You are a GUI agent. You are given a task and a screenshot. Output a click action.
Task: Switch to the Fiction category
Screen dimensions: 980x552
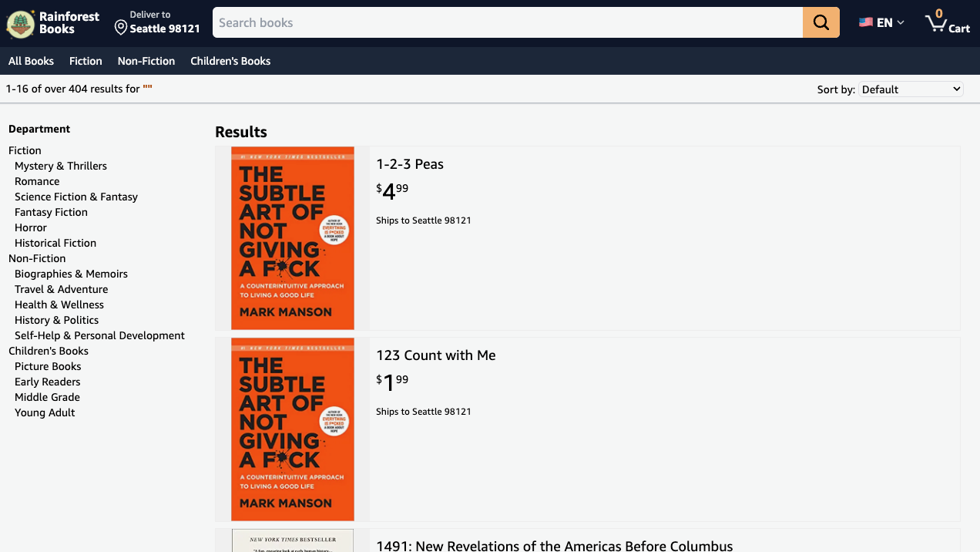(86, 61)
